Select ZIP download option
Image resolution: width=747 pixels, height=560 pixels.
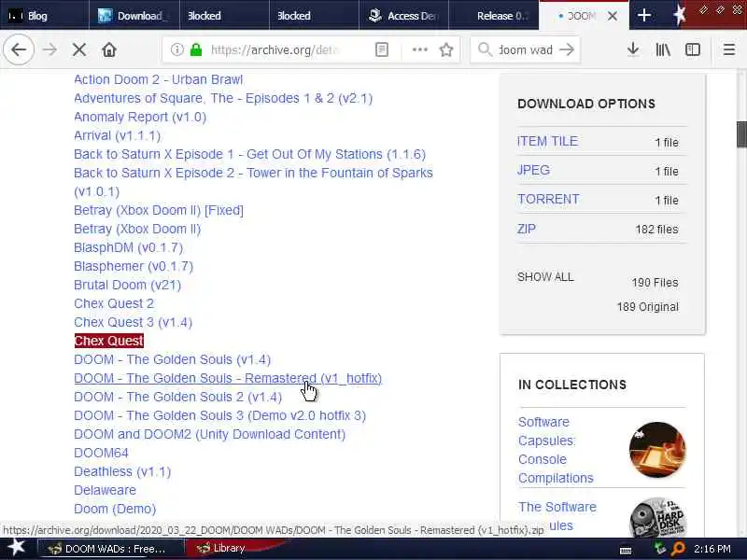(x=527, y=229)
